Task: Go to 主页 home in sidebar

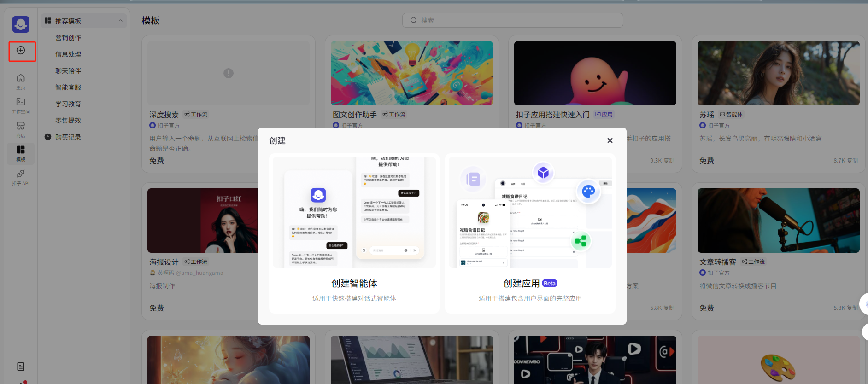Action: coord(21,81)
